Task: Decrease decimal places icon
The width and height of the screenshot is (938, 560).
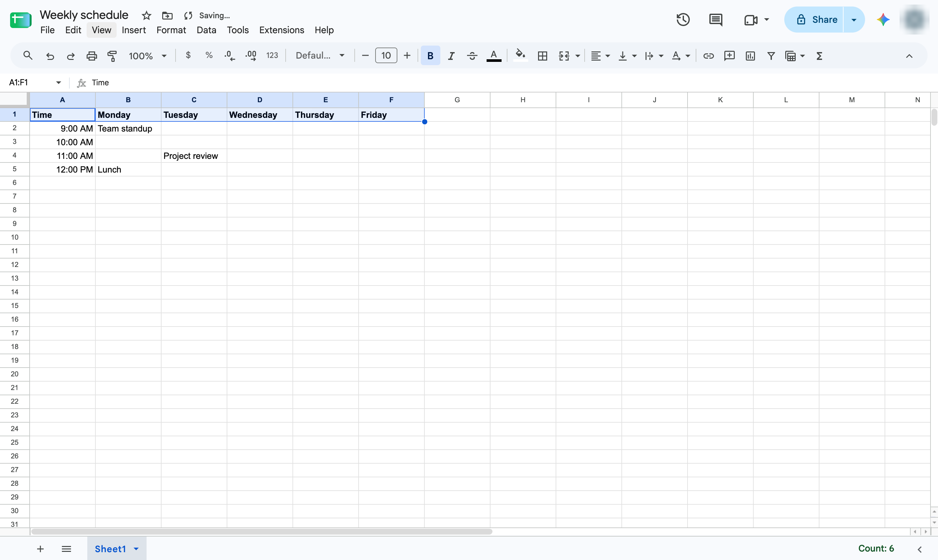Action: 230,56
